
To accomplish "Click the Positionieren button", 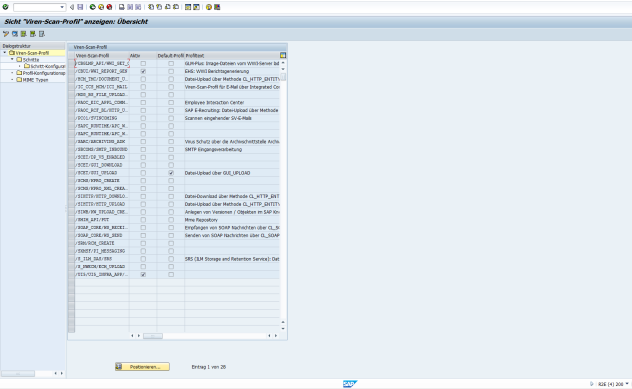I will [142, 367].
